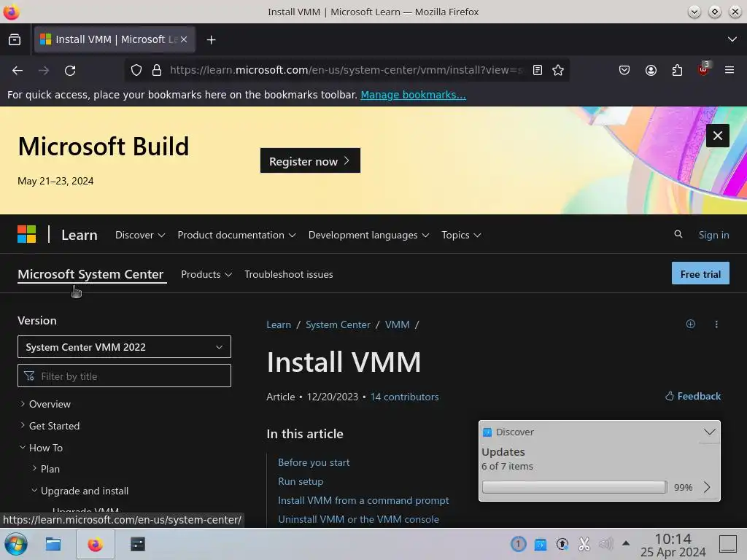This screenshot has width=747, height=560.
Task: Click the Free trial button
Action: coord(700,273)
